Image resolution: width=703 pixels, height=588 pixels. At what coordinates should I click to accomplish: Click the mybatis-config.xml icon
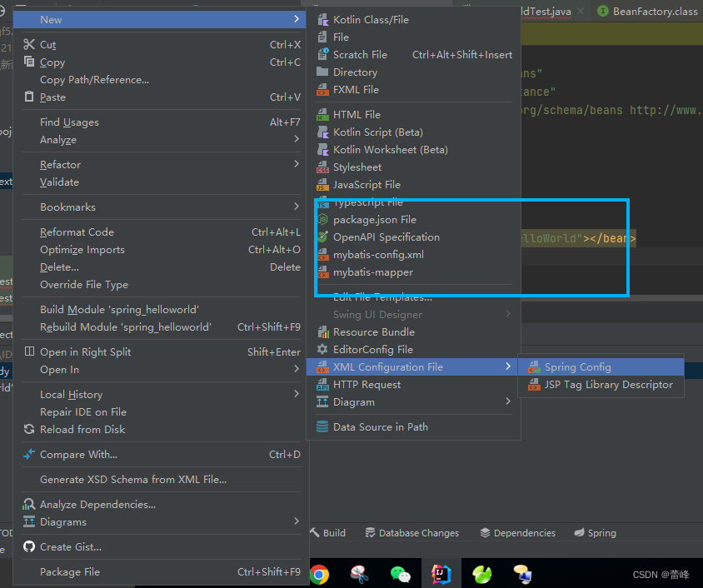point(322,255)
